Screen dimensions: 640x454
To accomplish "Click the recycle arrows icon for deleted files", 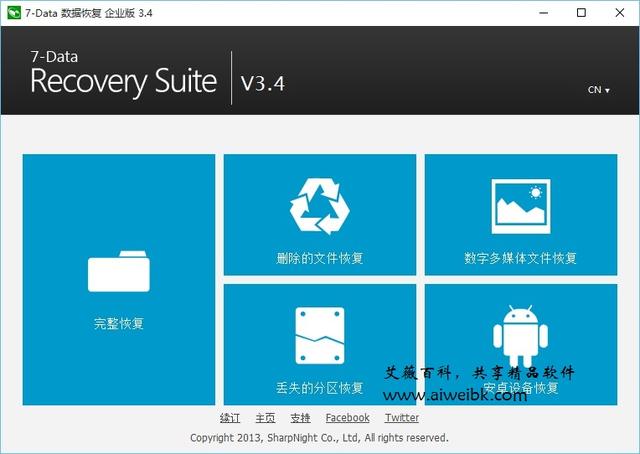I will (320, 206).
